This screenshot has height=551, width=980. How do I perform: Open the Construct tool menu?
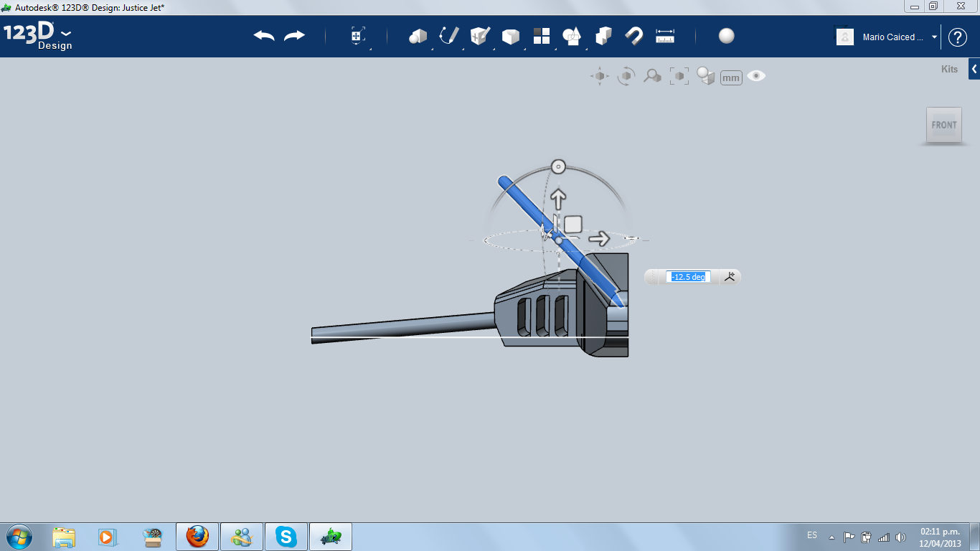coord(479,36)
